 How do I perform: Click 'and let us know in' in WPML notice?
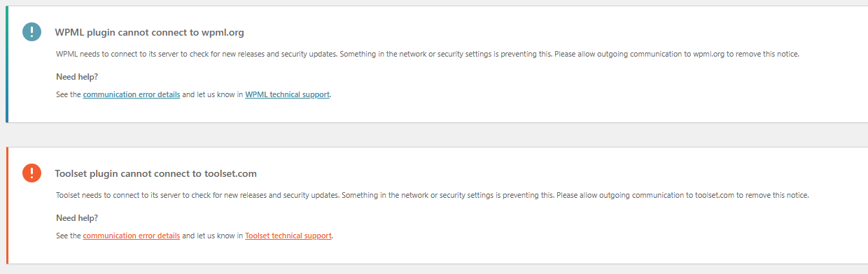(213, 94)
